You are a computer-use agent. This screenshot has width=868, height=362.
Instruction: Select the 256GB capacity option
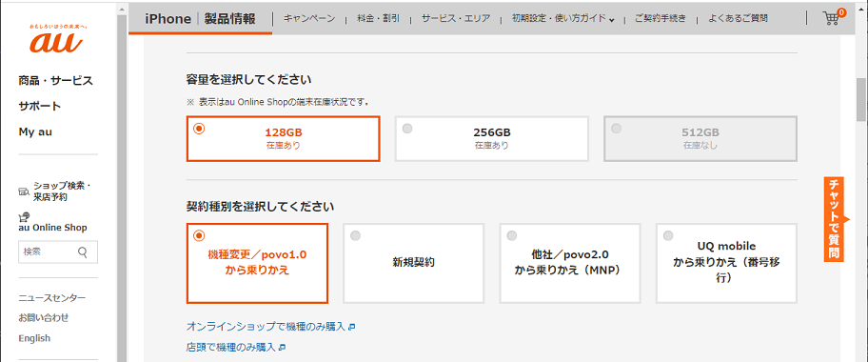click(x=491, y=138)
